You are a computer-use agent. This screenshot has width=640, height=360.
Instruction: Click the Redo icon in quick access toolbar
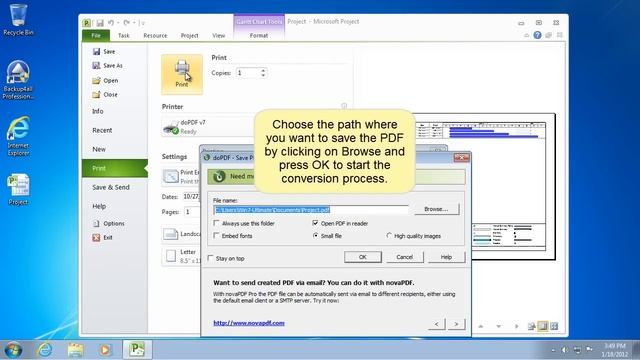pyautogui.click(x=127, y=23)
